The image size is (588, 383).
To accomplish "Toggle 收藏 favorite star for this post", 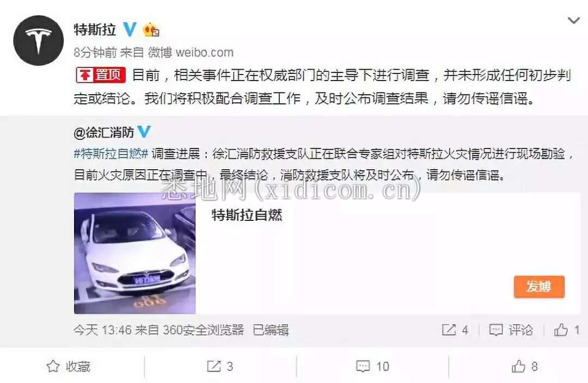I will click(68, 366).
